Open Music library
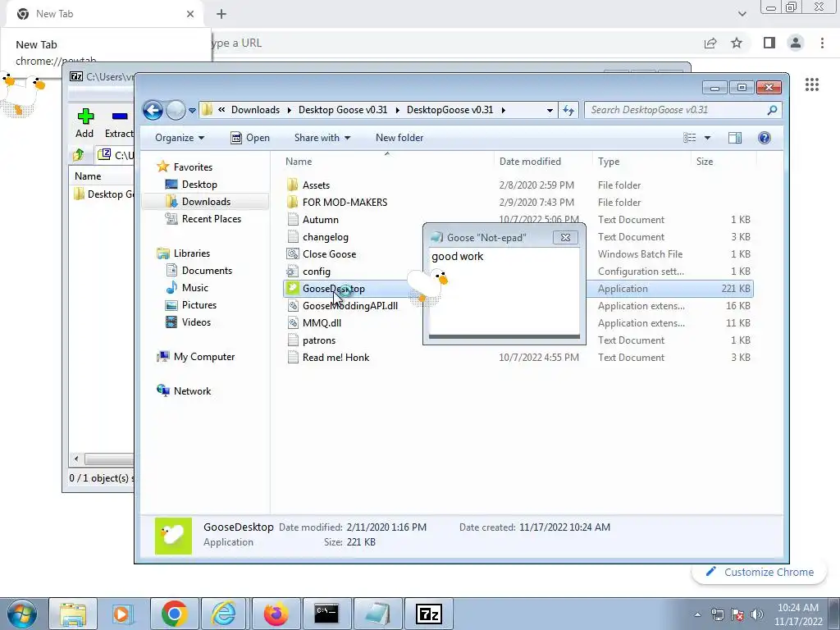The image size is (840, 630). click(x=194, y=288)
